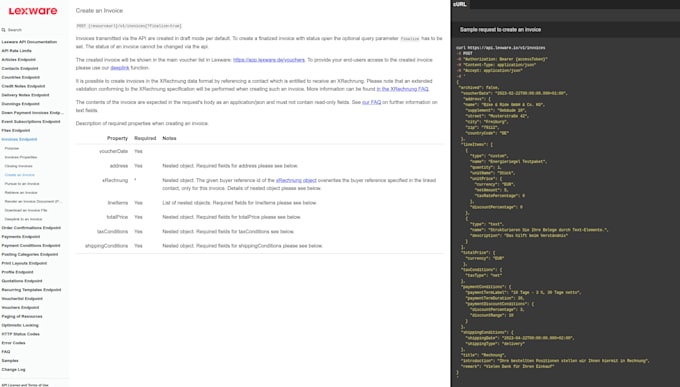Screen dimensions: 680x387
Task: Open Dunnings Endpoint
Action: (20, 104)
